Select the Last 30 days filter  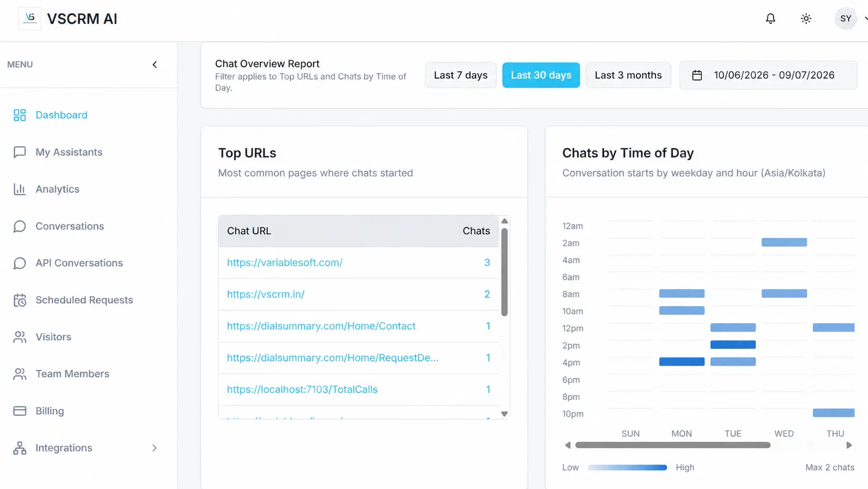pos(541,75)
